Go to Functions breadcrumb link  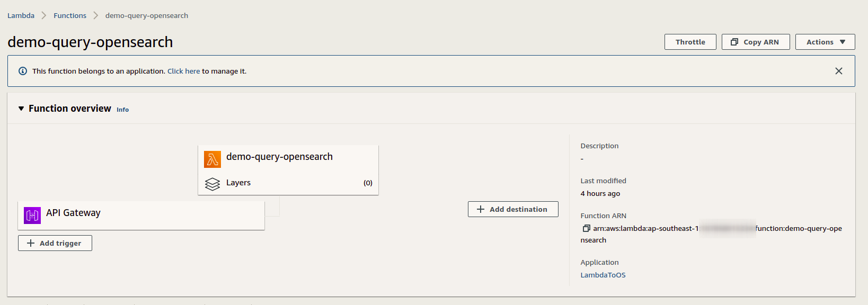(x=70, y=15)
